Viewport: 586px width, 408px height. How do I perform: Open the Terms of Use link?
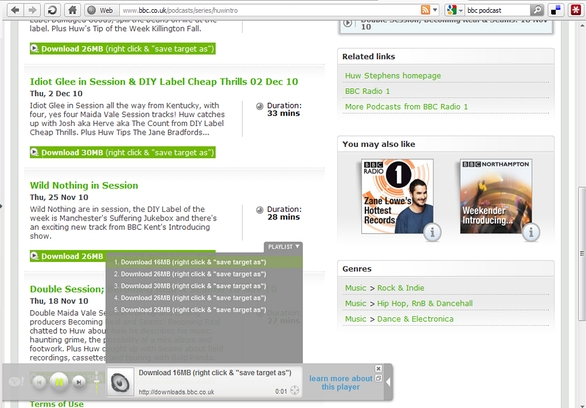coord(57,404)
